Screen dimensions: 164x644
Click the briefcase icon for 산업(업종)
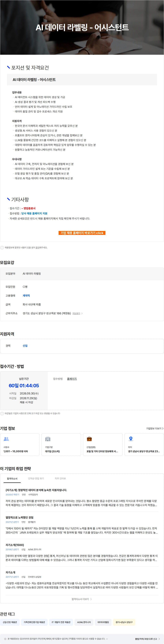click(x=89, y=439)
